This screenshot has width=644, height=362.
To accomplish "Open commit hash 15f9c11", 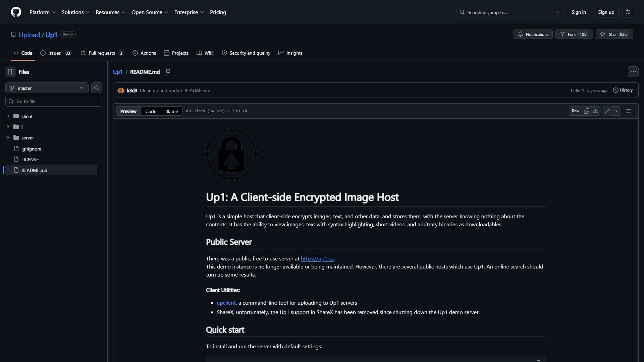I will click(577, 90).
